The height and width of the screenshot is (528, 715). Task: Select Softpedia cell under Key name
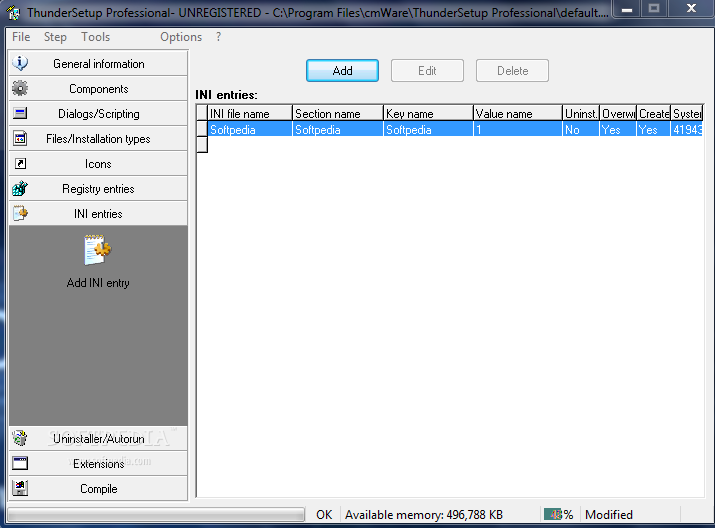coord(428,129)
